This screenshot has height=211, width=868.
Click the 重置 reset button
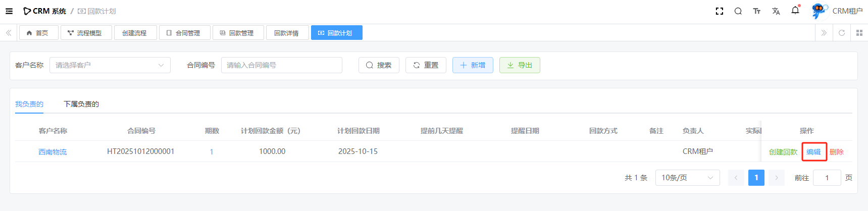(426, 65)
